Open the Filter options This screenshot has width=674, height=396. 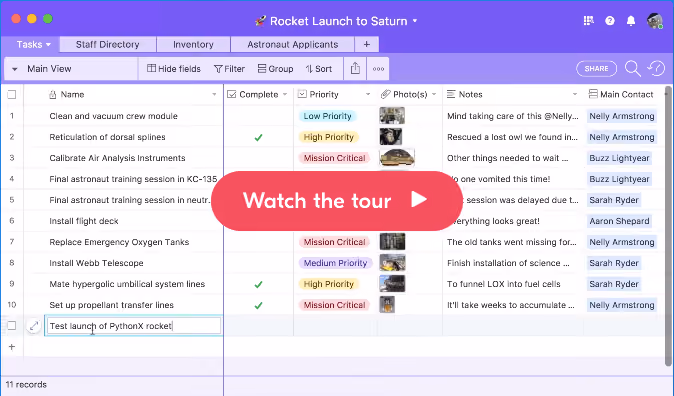[229, 69]
